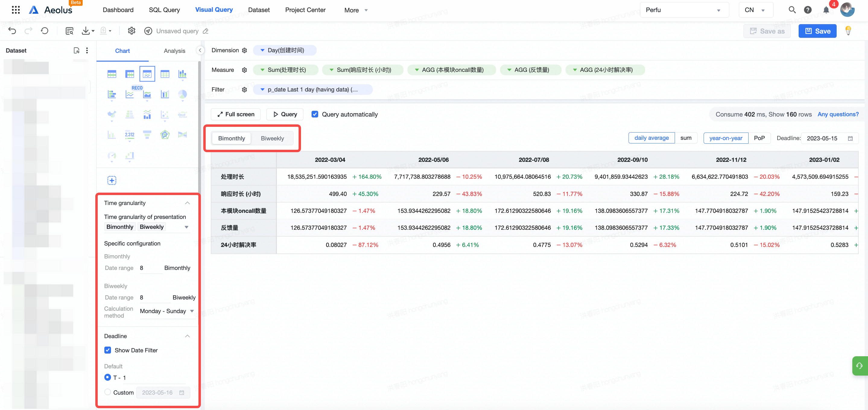Image resolution: width=868 pixels, height=410 pixels.
Task: Switch to the Chart tab
Action: tap(122, 51)
